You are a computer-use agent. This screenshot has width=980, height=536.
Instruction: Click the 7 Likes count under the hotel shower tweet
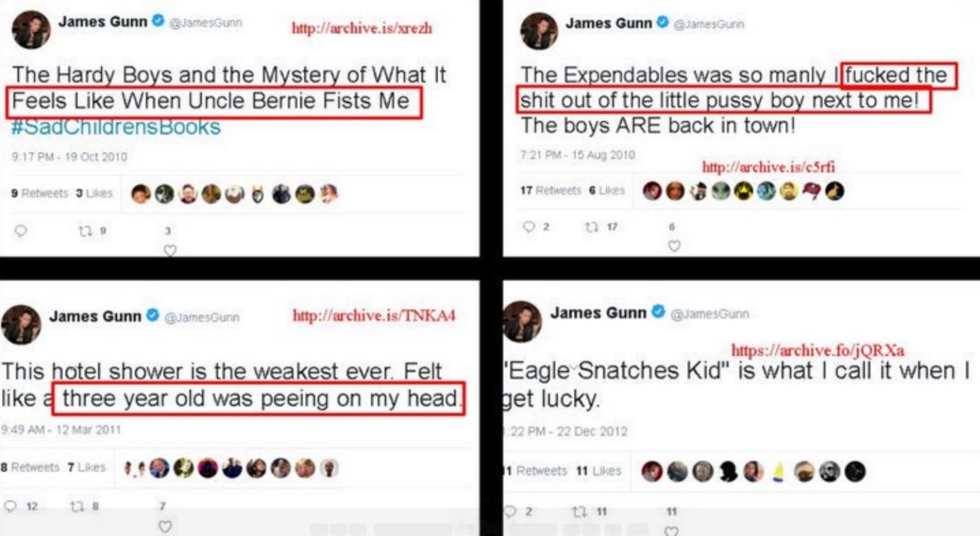(x=87, y=467)
